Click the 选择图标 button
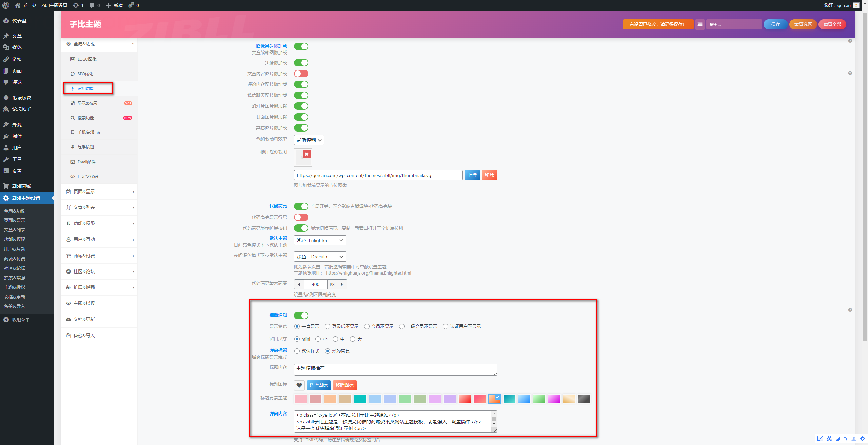The image size is (868, 445). coord(318,385)
